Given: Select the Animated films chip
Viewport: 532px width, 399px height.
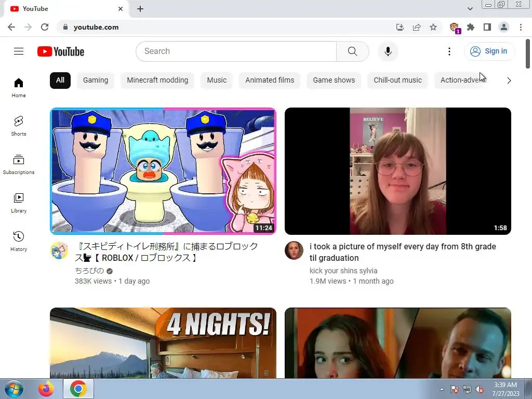Looking at the screenshot, I should [x=270, y=81].
